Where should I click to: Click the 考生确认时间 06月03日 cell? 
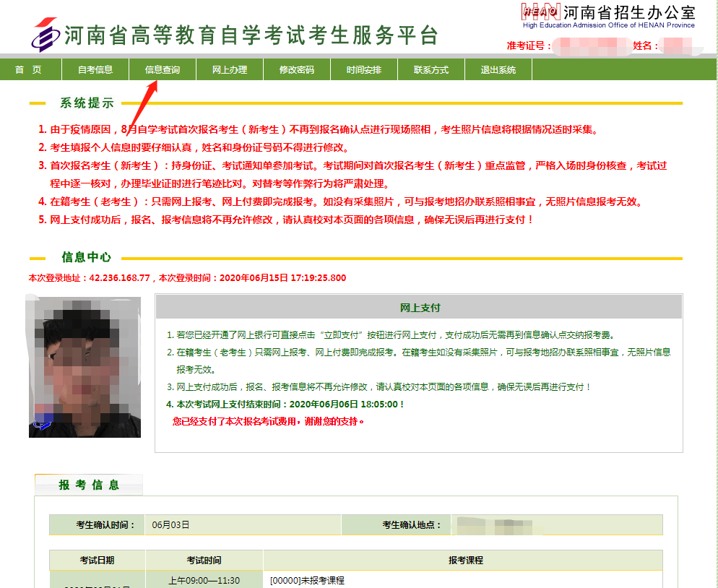tap(171, 525)
